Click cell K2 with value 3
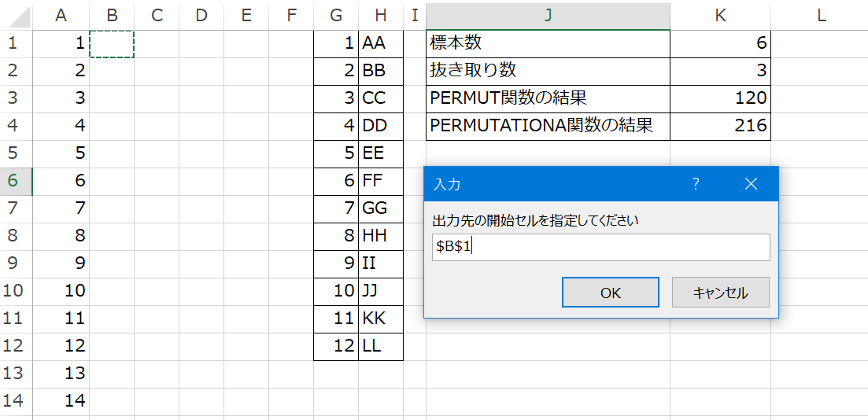868x420 pixels. (720, 71)
